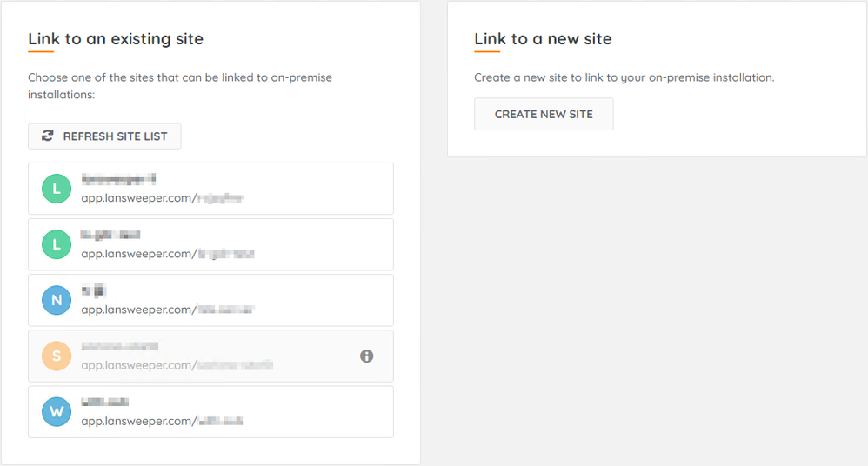Select the blue N site avatar

click(x=57, y=300)
